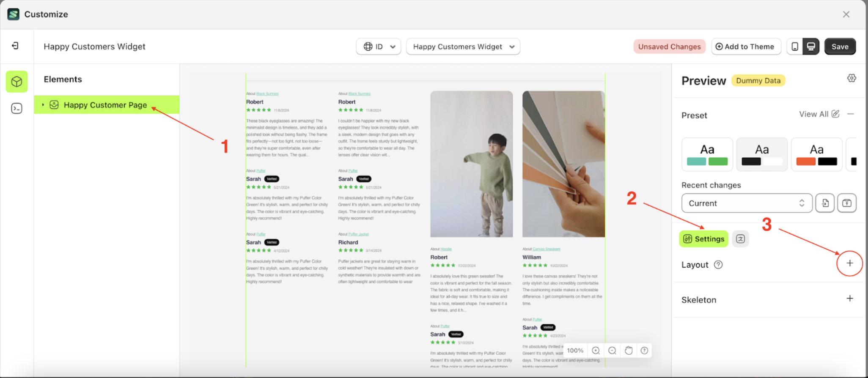Viewport: 868px width, 378px height.
Task: Open View All presets link
Action: [819, 114]
